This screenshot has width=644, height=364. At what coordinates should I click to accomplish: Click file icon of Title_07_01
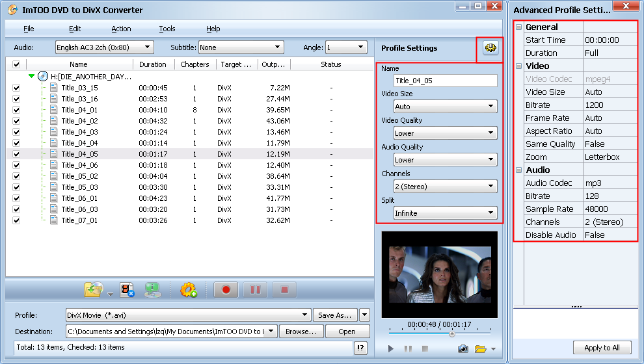tap(53, 220)
